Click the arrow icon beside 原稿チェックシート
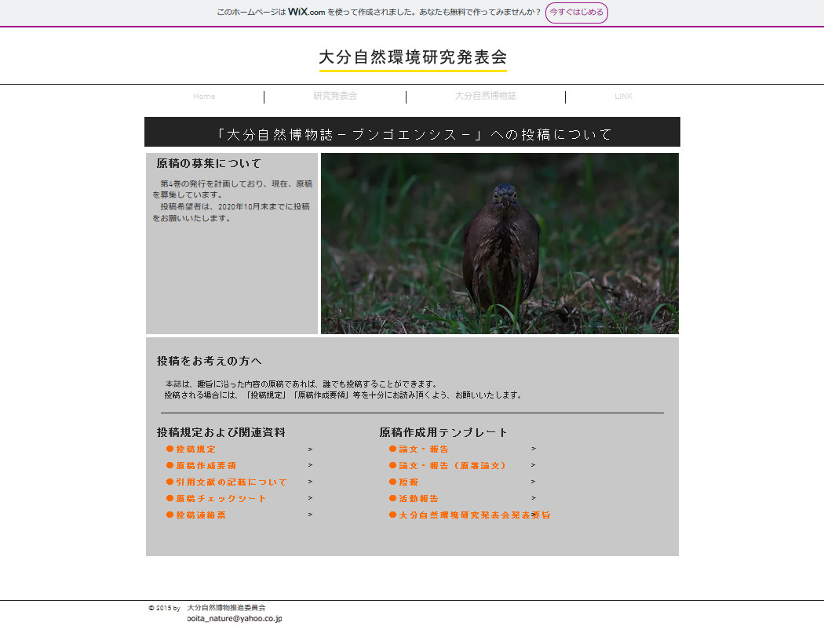Image resolution: width=824 pixels, height=644 pixels. click(x=310, y=498)
